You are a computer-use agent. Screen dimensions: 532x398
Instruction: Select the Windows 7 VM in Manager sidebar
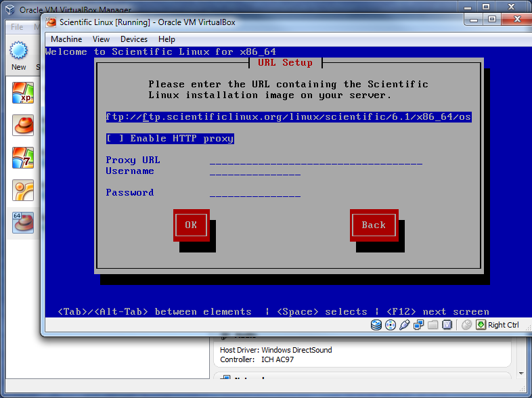point(23,158)
